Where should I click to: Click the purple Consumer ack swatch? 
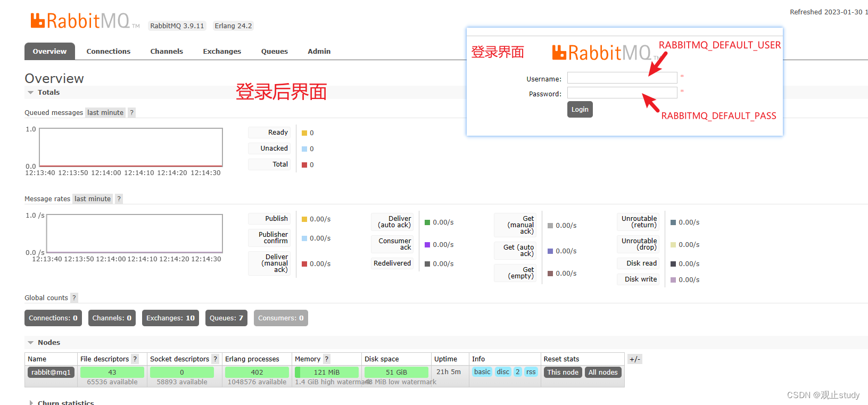pos(427,245)
